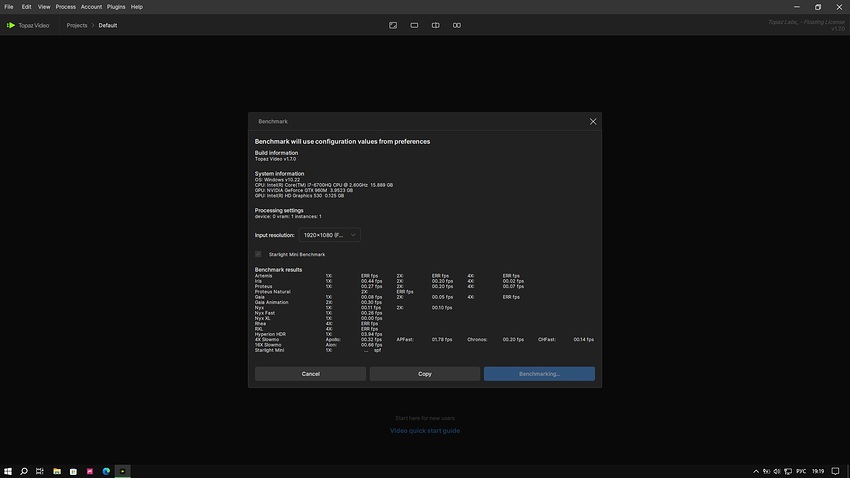850x478 pixels.
Task: Toggle the Starlight Mini Benchmark checkbox
Action: pyautogui.click(x=258, y=254)
